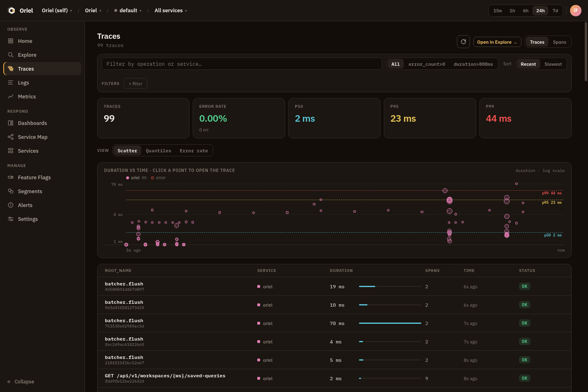Expand Oriel project dropdown
Image resolution: width=588 pixels, height=392 pixels.
click(93, 11)
